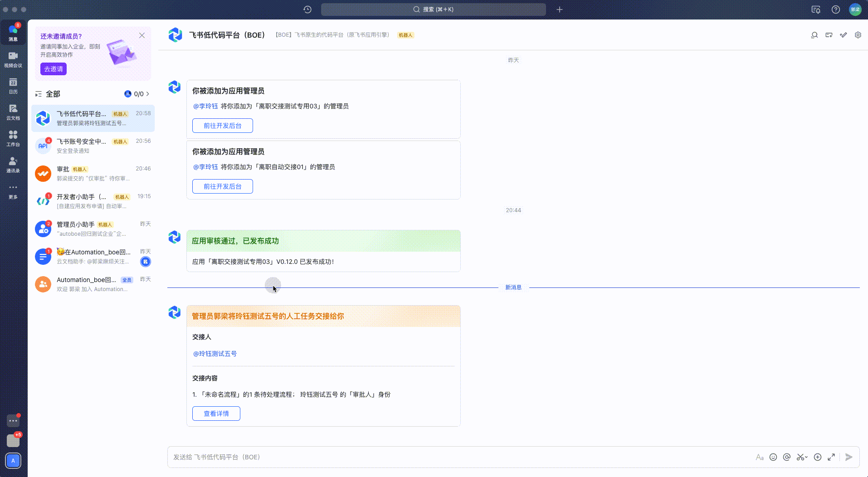Open the Calendar (日历) sidebar icon
This screenshot has height=477, width=868.
point(13,86)
